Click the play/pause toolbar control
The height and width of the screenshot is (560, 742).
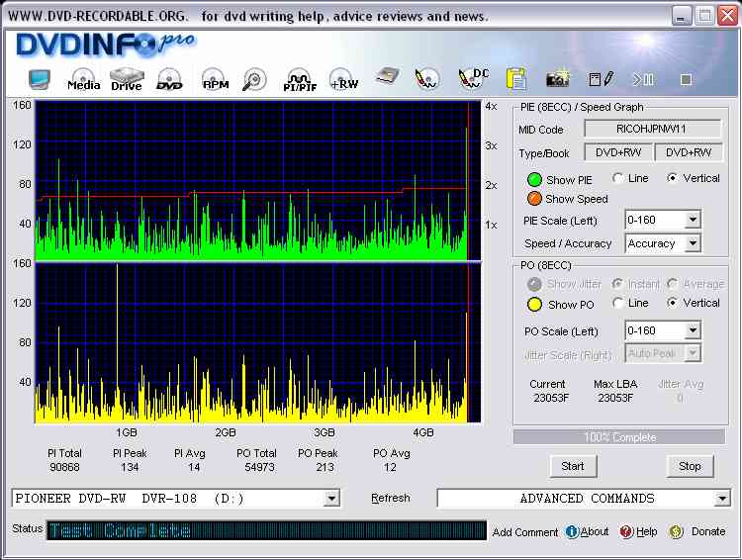click(644, 79)
